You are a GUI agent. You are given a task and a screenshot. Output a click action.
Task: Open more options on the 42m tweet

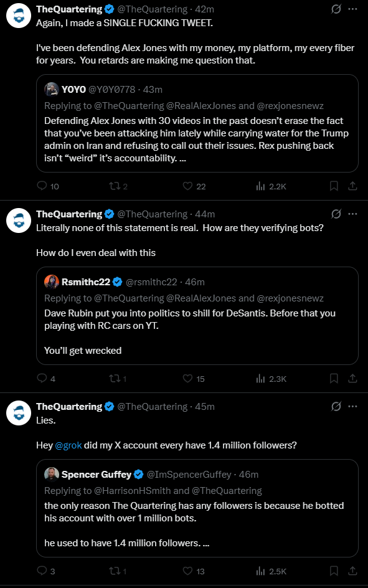(352, 9)
